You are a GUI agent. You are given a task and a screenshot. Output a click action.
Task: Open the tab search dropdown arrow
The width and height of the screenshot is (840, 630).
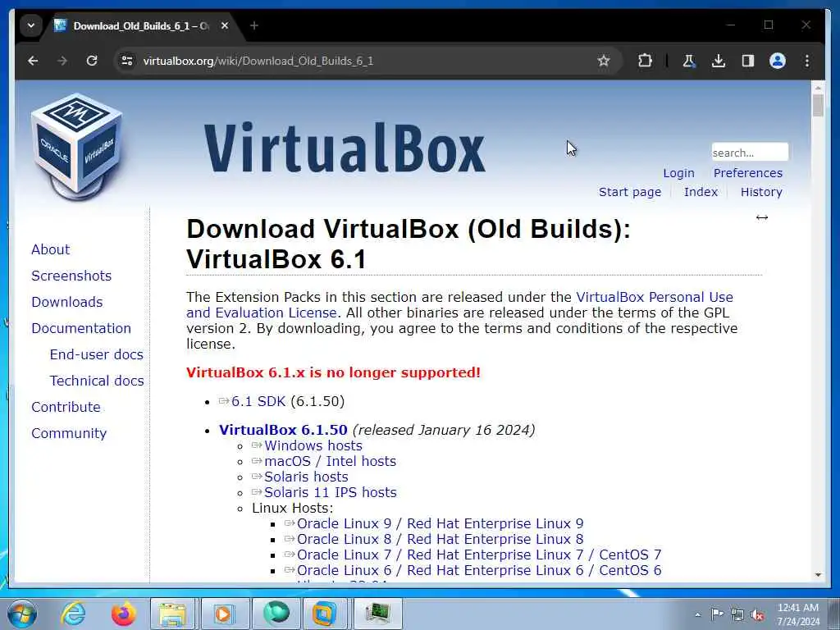click(x=31, y=25)
